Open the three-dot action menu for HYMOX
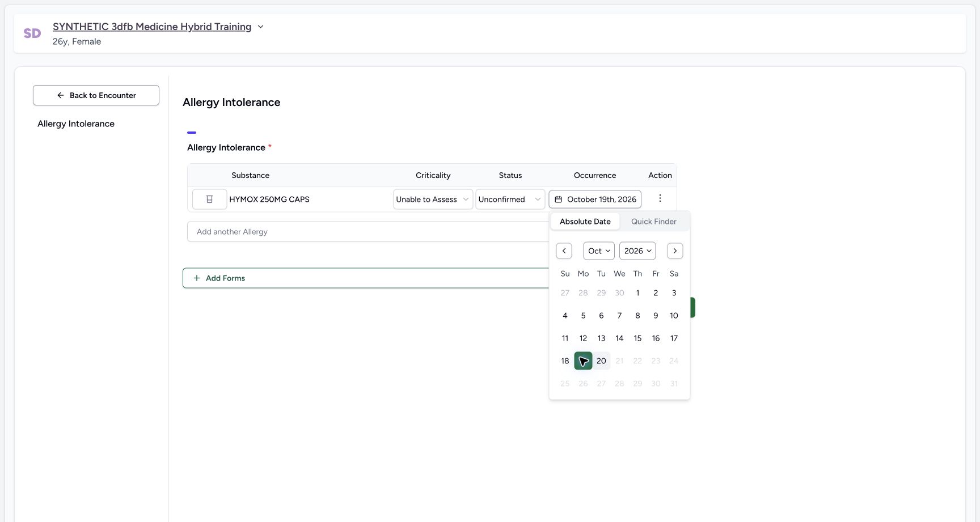The height and width of the screenshot is (522, 980). (x=660, y=198)
